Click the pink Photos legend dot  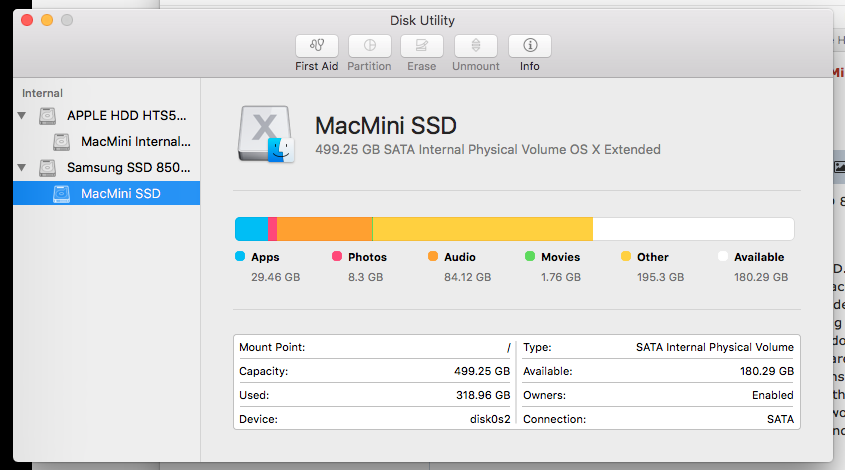(x=337, y=256)
